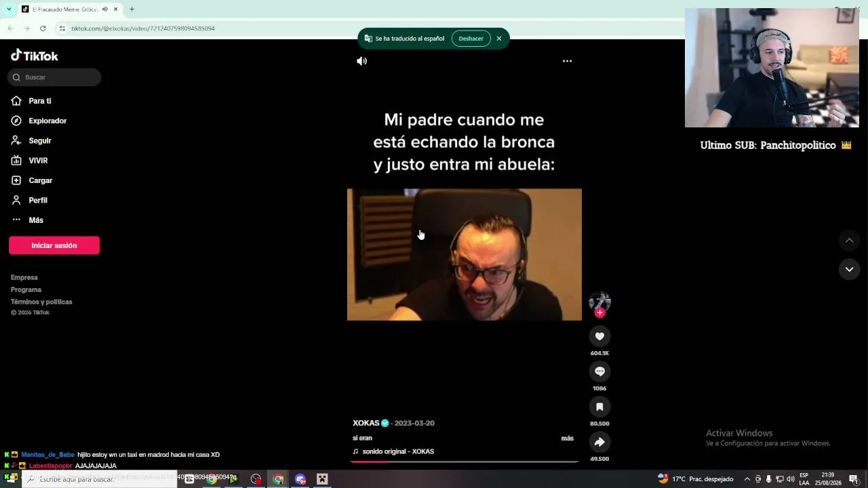Viewport: 868px width, 488px height.
Task: Click the Labestiapopbr chat username
Action: click(51, 466)
